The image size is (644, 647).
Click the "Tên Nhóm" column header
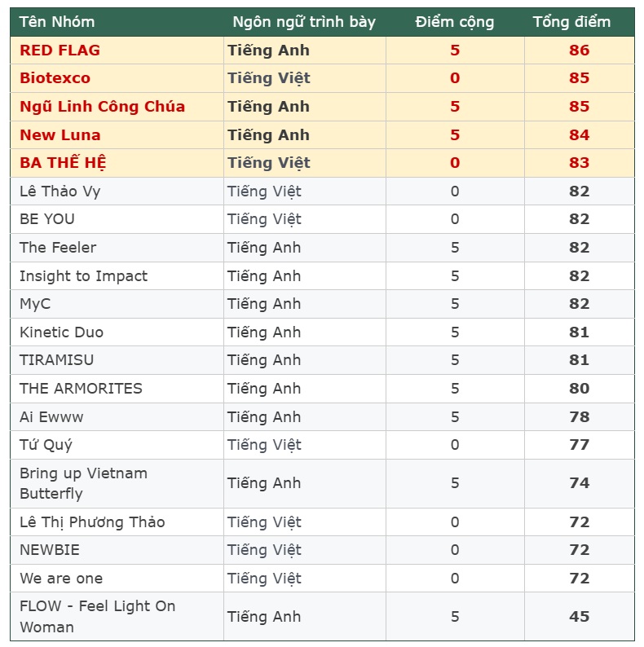click(57, 22)
